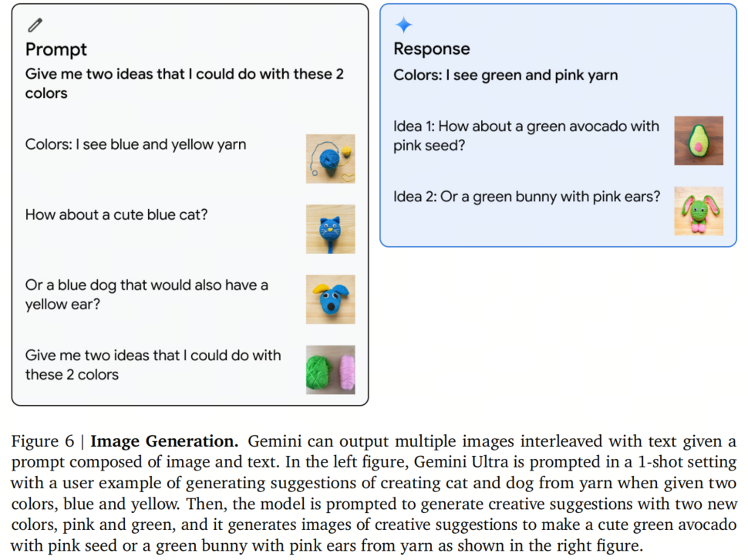The image size is (748, 560).
Task: Click the Idea 1 green avocado text
Action: (526, 135)
